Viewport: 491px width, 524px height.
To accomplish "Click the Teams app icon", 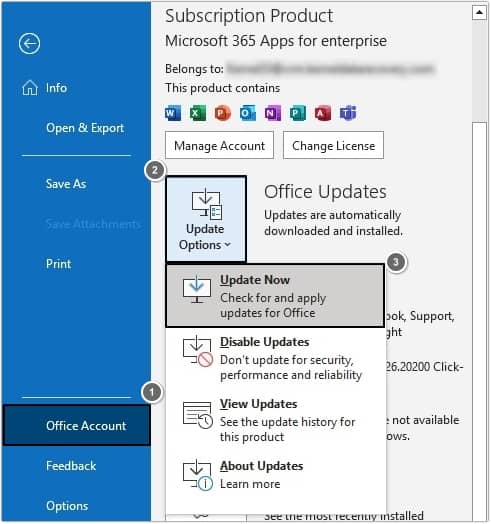I will tap(348, 113).
